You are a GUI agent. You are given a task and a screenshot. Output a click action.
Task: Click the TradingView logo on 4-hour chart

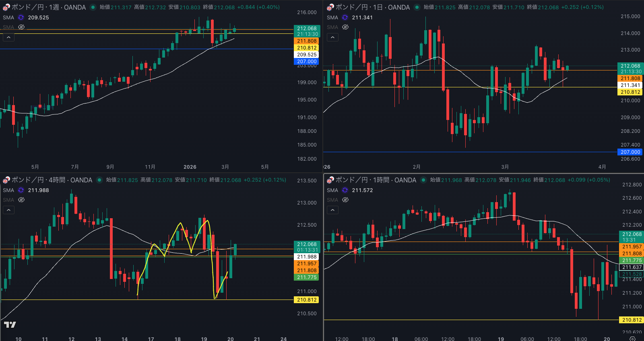click(x=10, y=324)
